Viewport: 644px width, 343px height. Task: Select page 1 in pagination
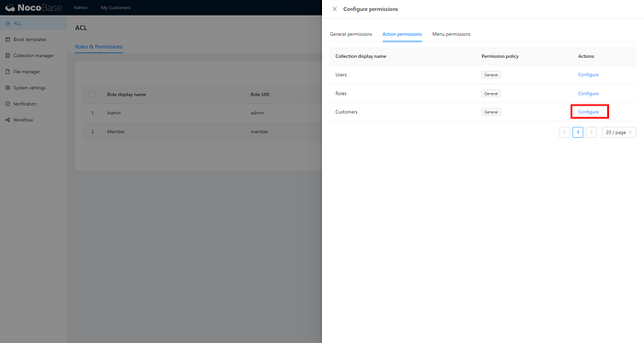(x=578, y=132)
